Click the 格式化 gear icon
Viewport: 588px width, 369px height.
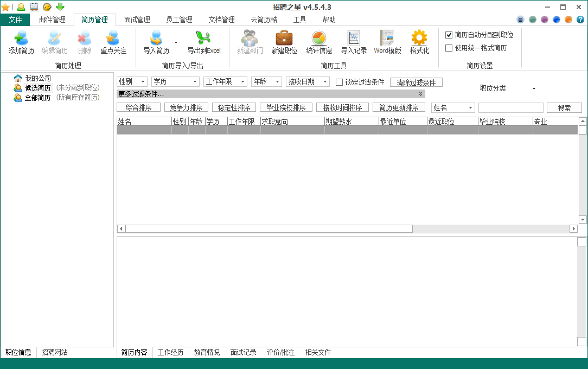[419, 39]
